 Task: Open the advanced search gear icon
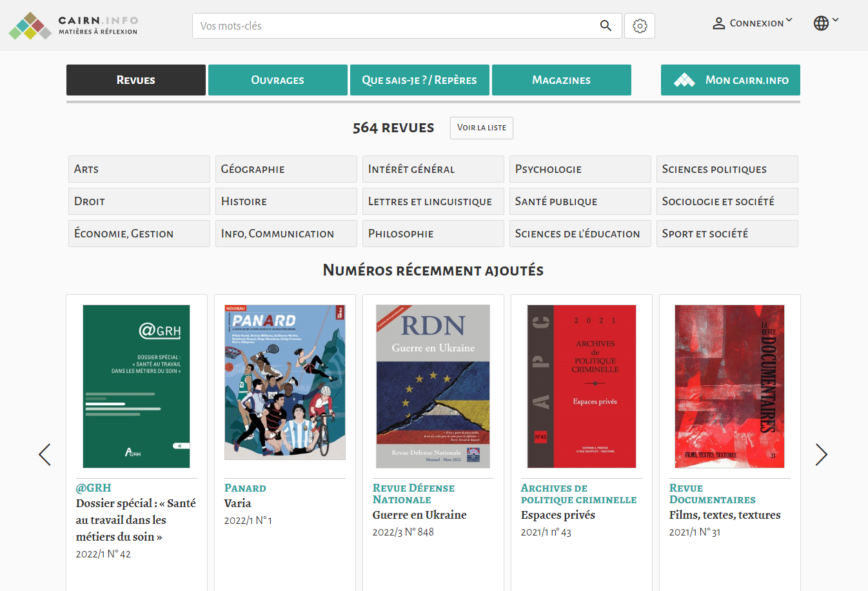pos(639,25)
